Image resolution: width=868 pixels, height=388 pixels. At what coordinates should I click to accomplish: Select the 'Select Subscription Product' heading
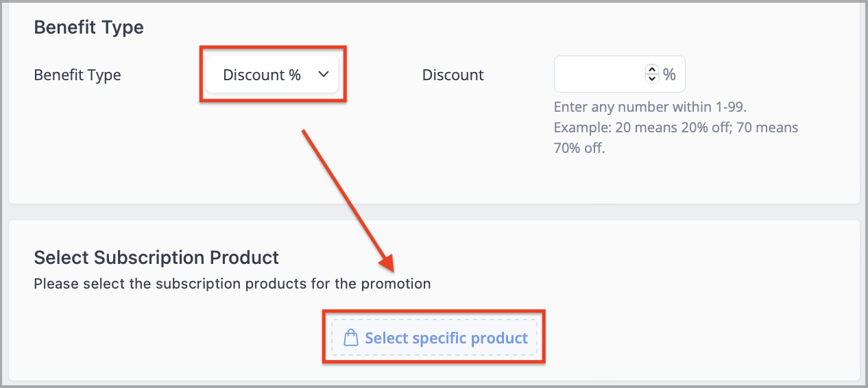pos(156,258)
